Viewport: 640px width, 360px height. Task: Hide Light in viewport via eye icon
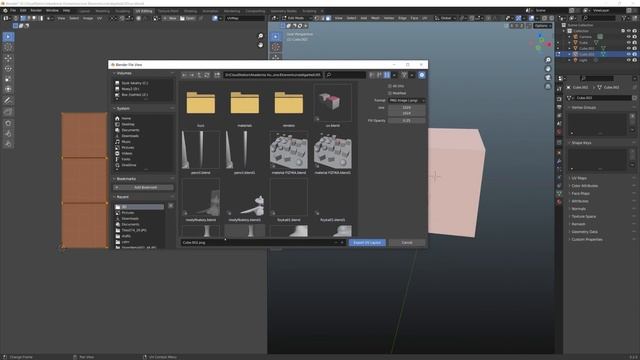[629, 60]
